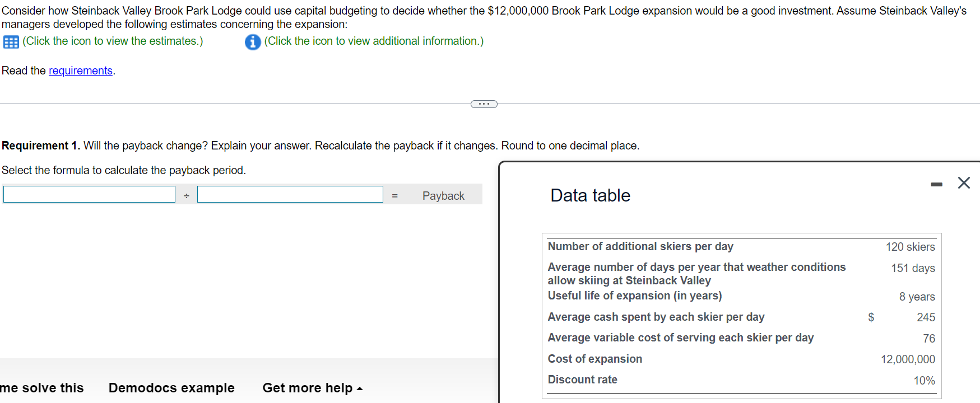The width and height of the screenshot is (980, 403).
Task: Click the view additional information text link
Action: (374, 41)
